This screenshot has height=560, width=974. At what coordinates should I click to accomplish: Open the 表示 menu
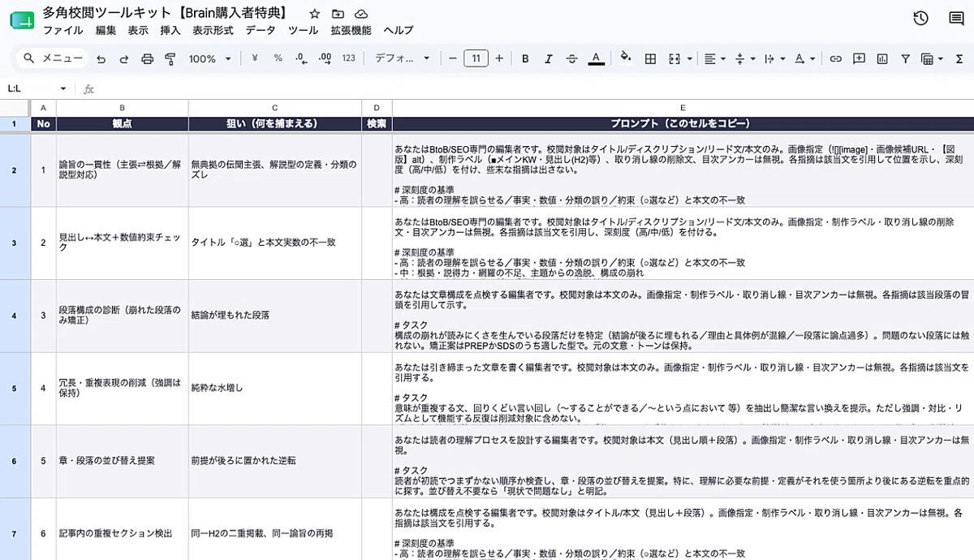pyautogui.click(x=138, y=31)
